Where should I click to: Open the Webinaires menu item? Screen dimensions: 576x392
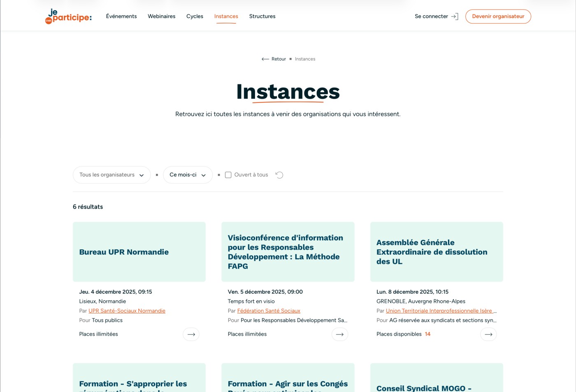(161, 16)
